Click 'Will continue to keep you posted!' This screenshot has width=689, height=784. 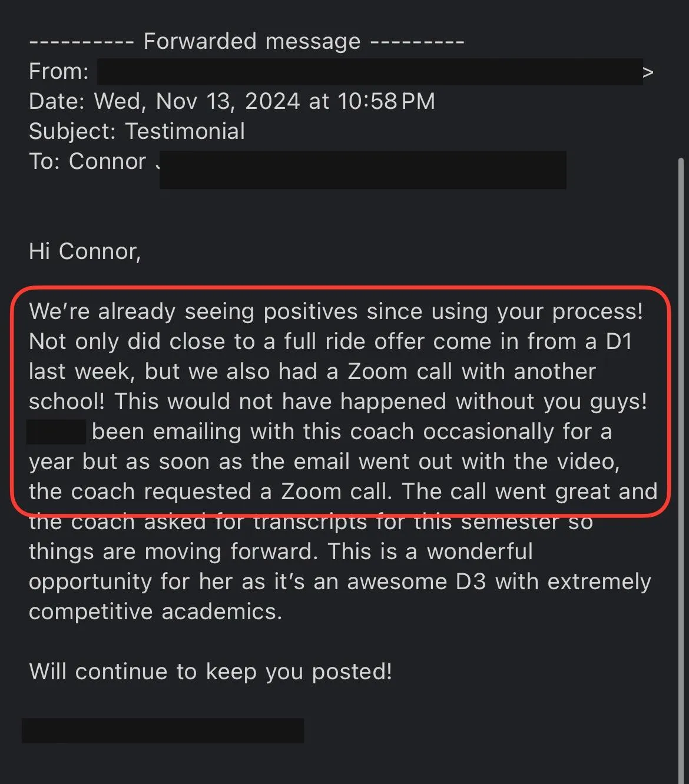(210, 672)
